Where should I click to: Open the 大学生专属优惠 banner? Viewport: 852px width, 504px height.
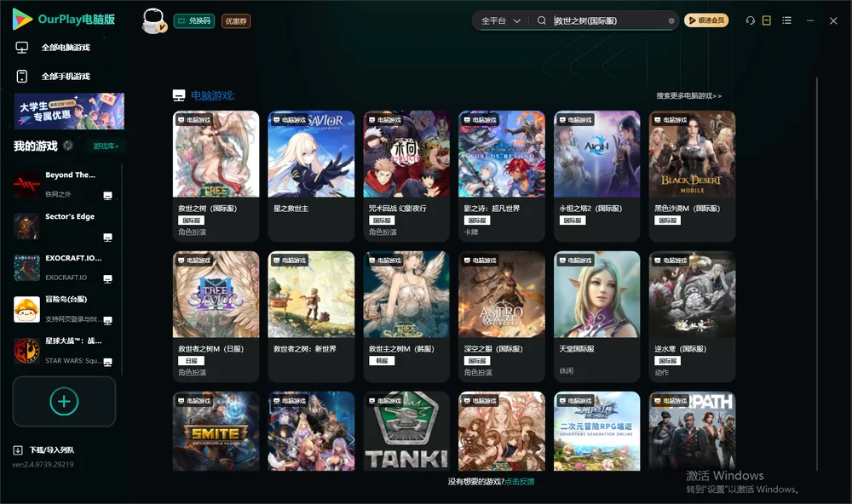69,111
